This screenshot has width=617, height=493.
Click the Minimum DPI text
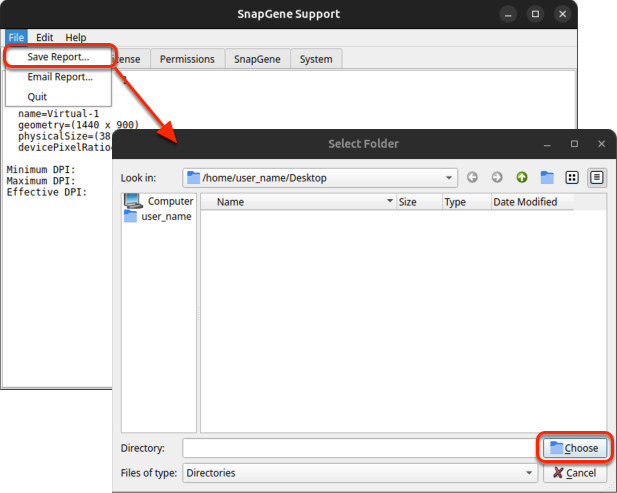click(41, 170)
